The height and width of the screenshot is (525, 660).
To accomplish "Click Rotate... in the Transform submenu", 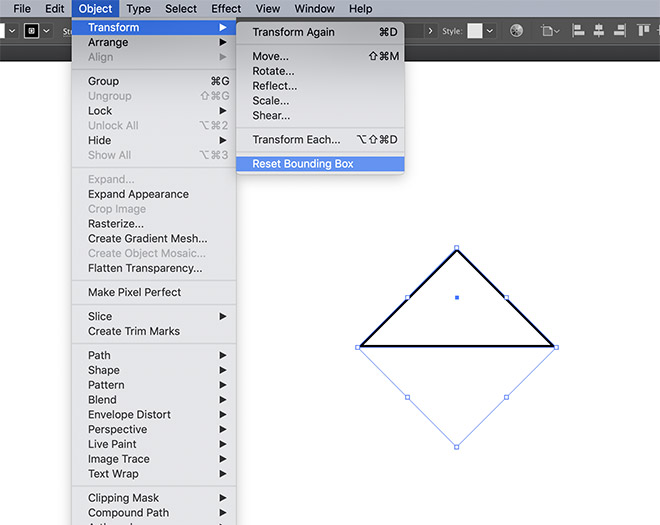I will [273, 71].
